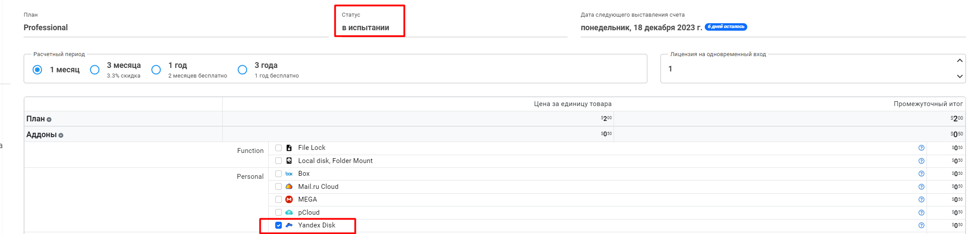Click the Mail.ru Cloud icon
The width and height of the screenshot is (980, 234).
click(289, 187)
